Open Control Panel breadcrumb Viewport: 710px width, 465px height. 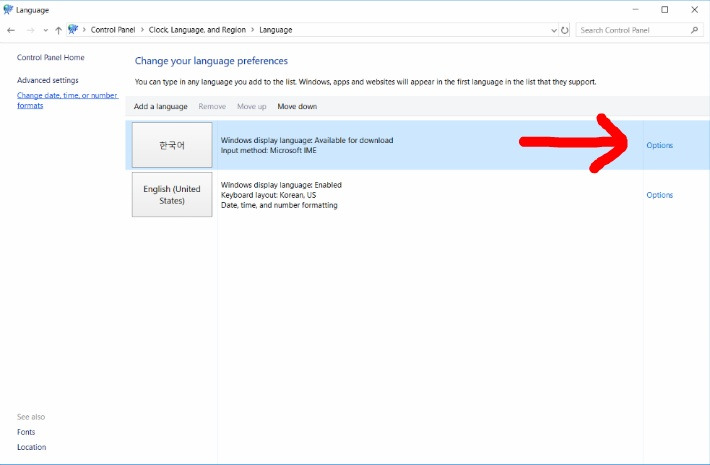113,30
